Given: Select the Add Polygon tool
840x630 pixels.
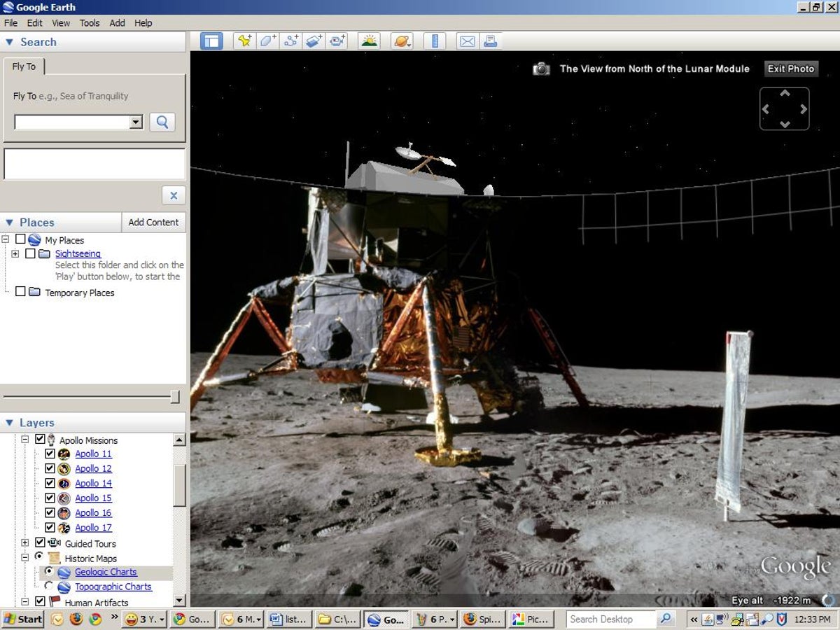Looking at the screenshot, I should click(x=267, y=41).
